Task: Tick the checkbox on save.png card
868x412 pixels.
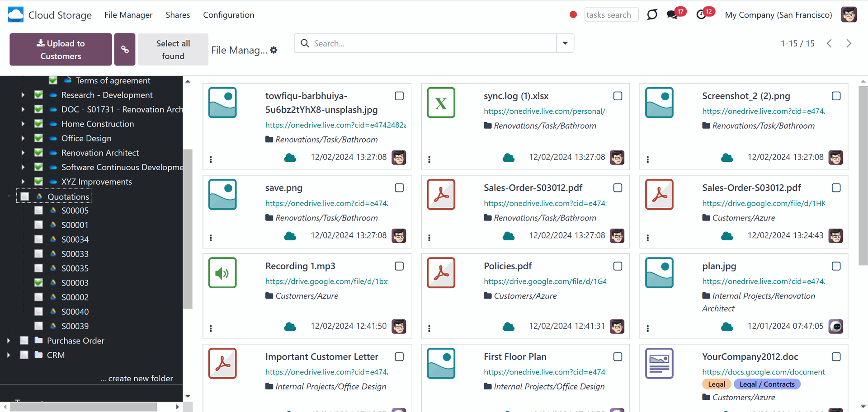Action: pos(399,188)
